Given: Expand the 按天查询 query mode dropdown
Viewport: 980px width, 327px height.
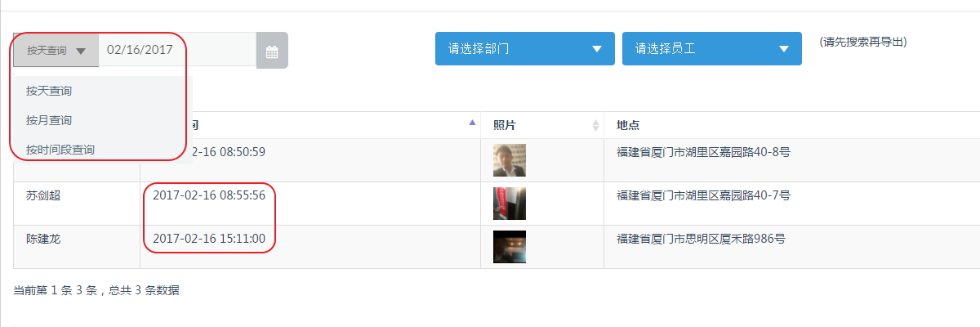Looking at the screenshot, I should pyautogui.click(x=56, y=51).
